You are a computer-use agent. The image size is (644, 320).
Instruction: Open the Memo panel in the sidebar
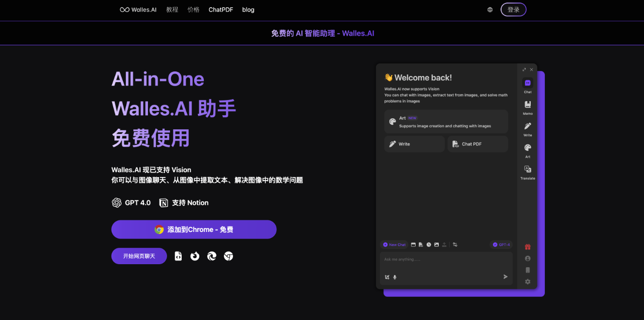(x=527, y=105)
